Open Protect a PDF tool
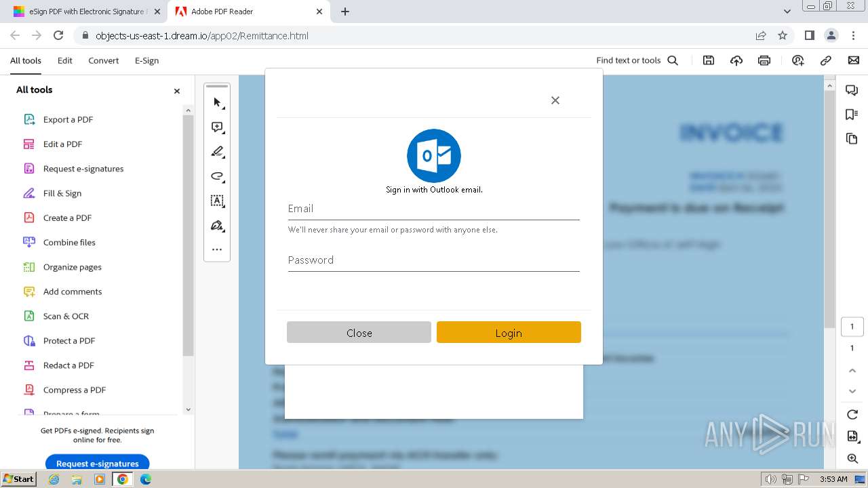The image size is (868, 488). [x=69, y=340]
